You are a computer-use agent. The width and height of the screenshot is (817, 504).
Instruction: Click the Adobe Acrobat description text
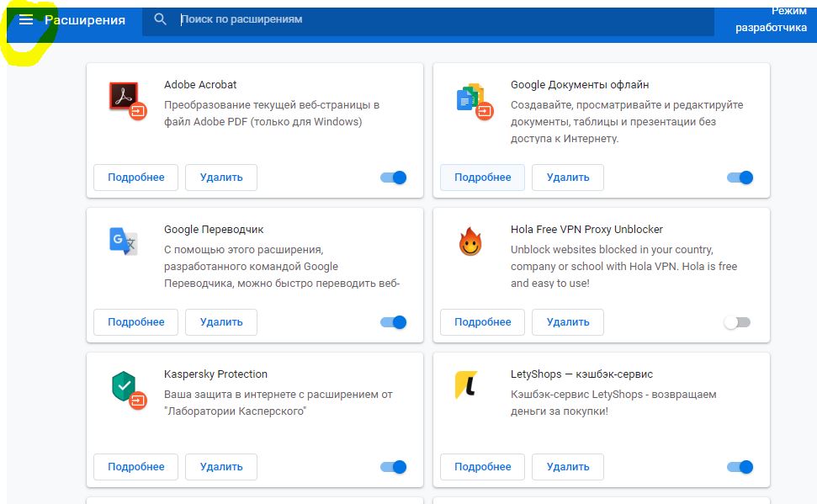click(x=272, y=113)
